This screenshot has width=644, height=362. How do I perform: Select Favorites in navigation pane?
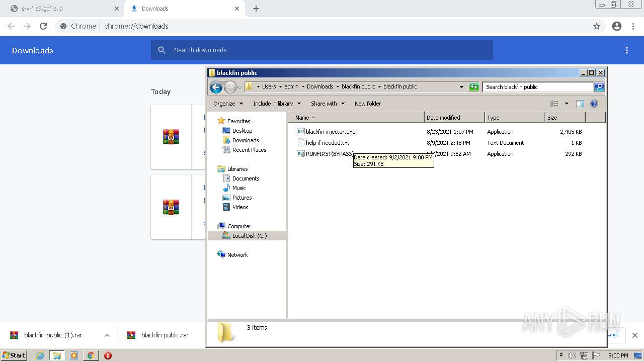(x=238, y=121)
